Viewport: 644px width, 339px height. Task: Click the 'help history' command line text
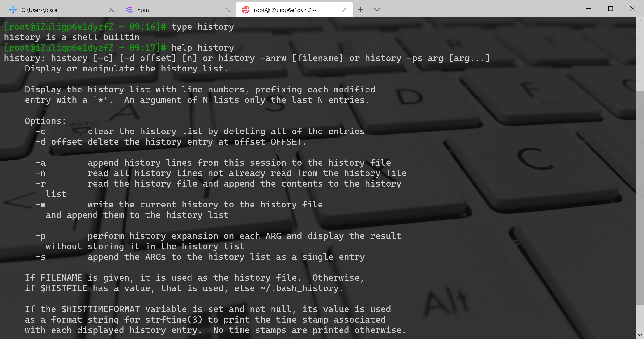[203, 47]
